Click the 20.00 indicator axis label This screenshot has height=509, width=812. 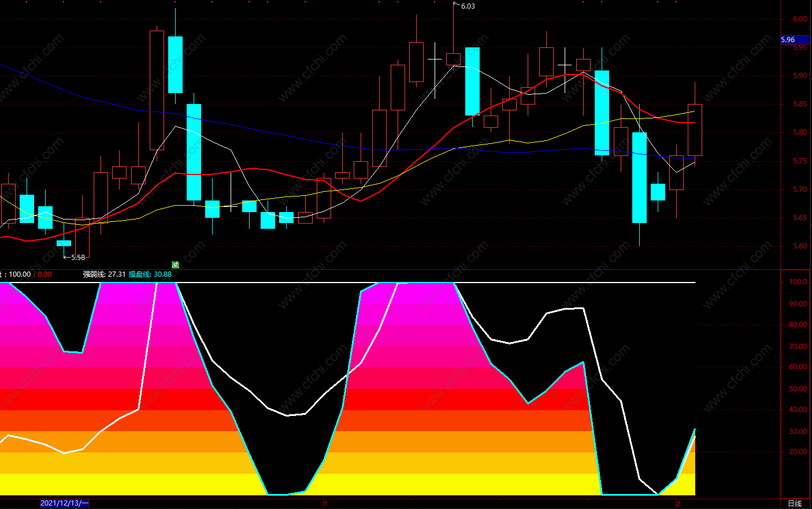[798, 452]
